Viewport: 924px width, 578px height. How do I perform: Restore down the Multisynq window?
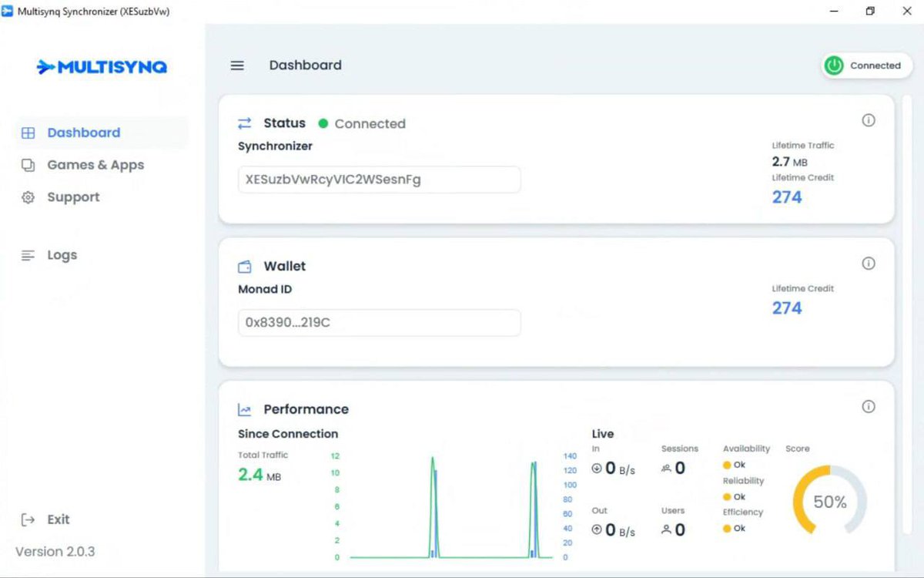pos(870,11)
